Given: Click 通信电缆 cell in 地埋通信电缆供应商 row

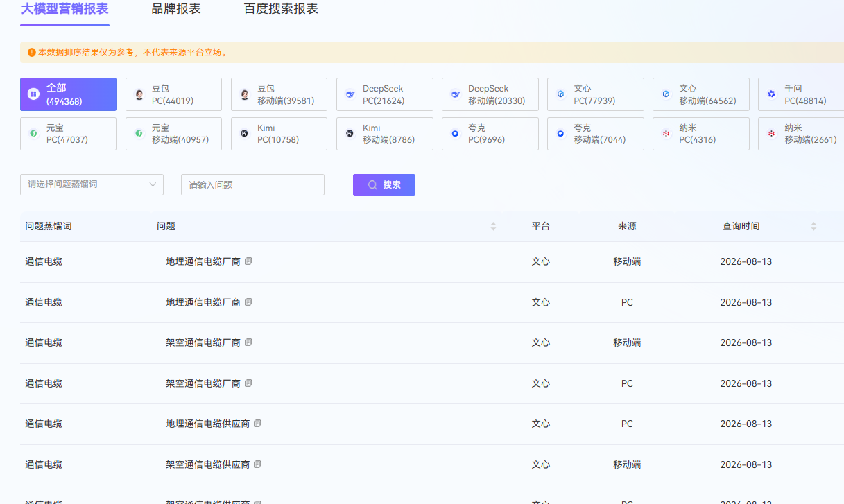Looking at the screenshot, I should (44, 424).
